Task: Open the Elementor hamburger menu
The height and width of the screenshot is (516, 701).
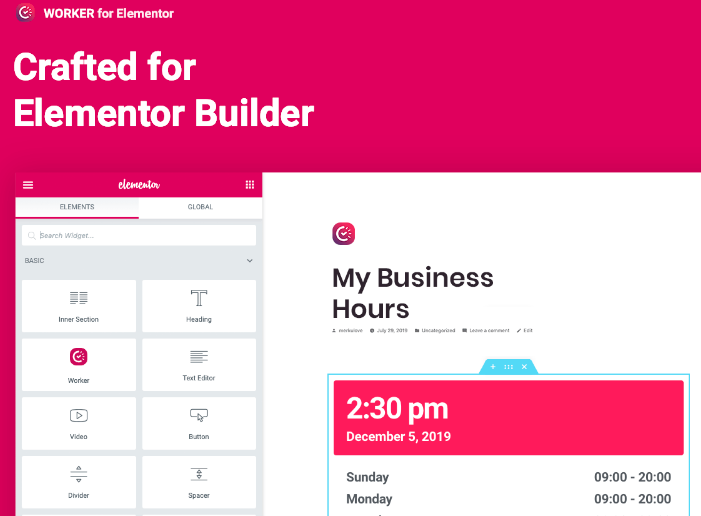Action: click(x=28, y=185)
